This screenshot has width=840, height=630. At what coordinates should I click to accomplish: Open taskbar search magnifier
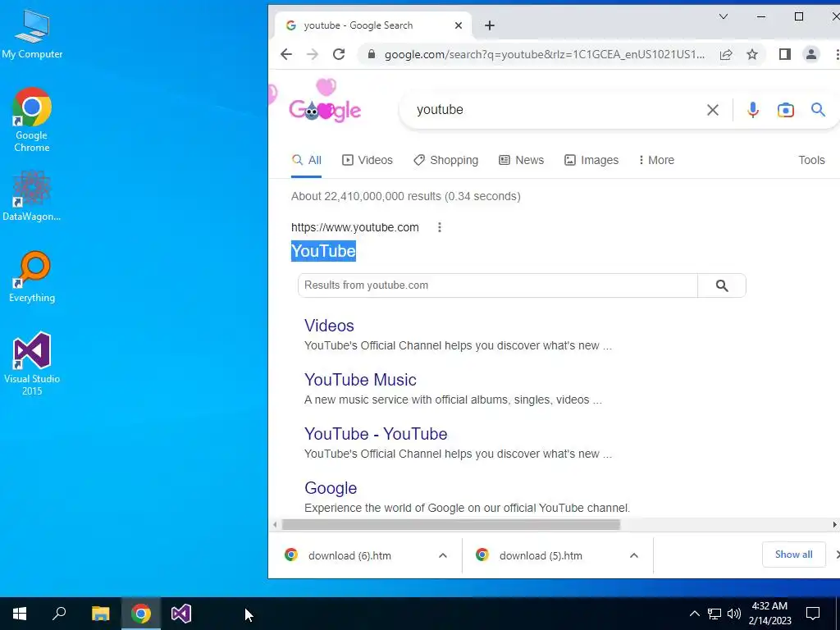click(59, 614)
